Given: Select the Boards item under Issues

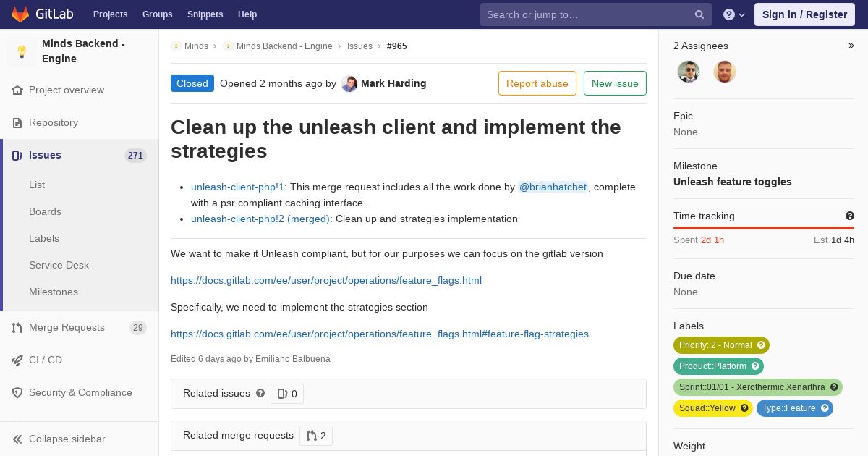Looking at the screenshot, I should [45, 211].
